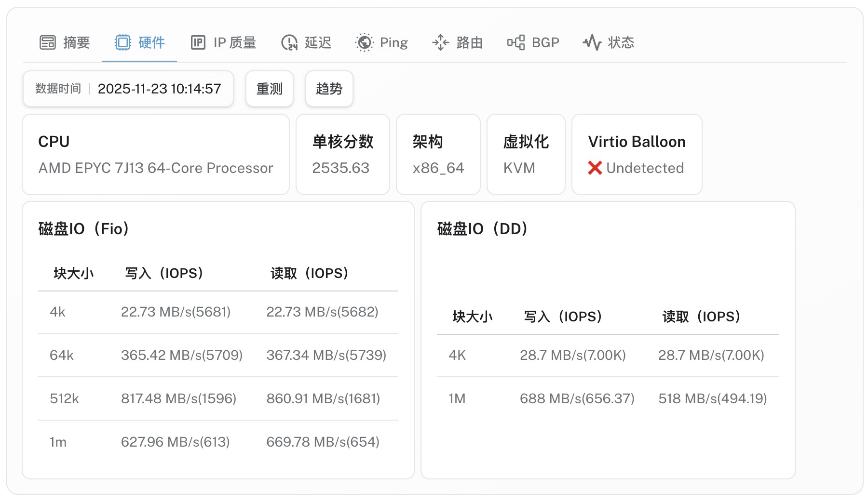Click the red X Undetected status
This screenshot has width=868, height=503.
[636, 168]
